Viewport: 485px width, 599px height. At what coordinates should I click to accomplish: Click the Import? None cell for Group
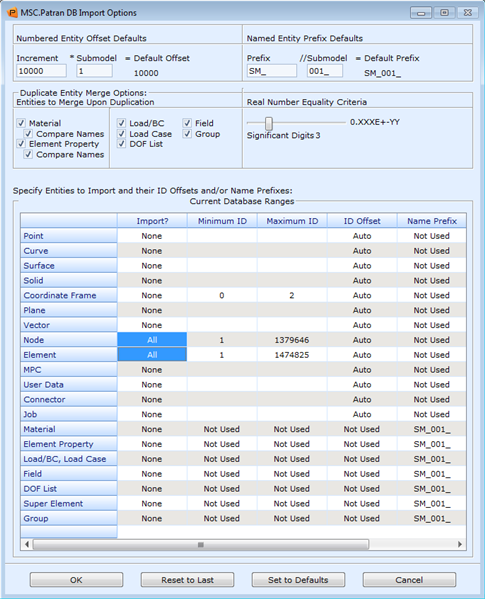coord(152,518)
